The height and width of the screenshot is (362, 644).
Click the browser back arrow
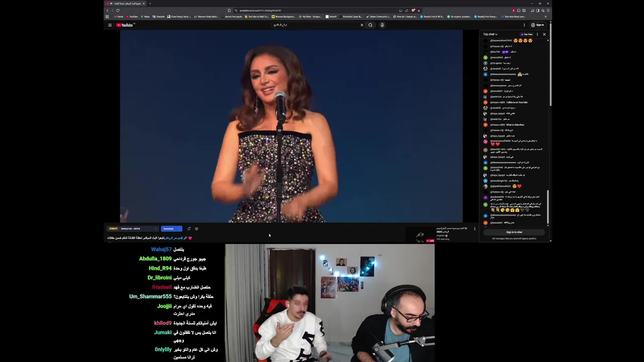[x=107, y=11]
